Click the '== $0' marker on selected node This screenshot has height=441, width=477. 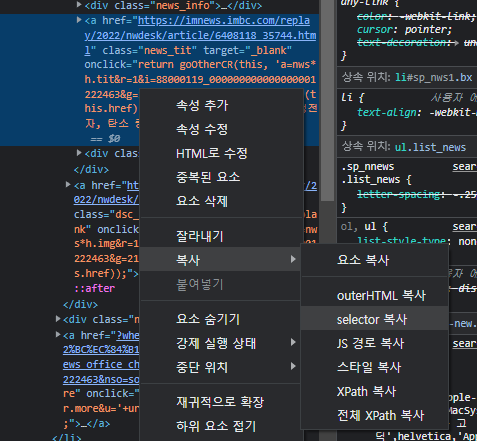click(105, 139)
